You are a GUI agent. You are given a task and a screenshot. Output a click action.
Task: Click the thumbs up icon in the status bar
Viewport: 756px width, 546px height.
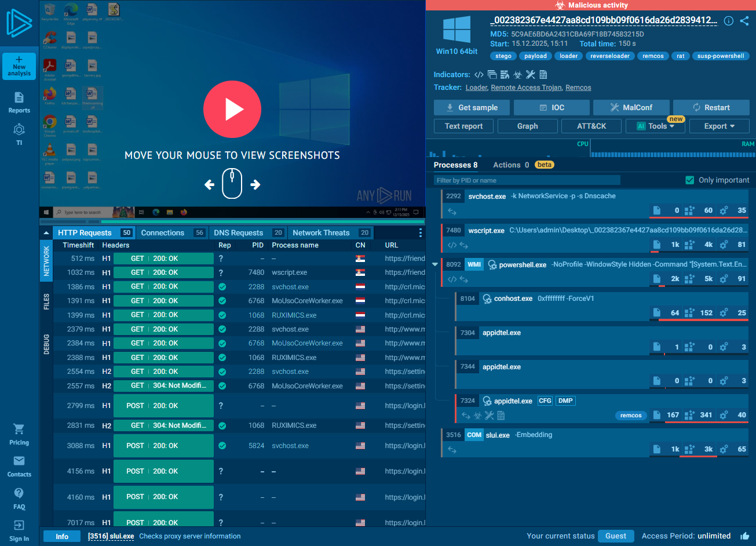pyautogui.click(x=744, y=536)
